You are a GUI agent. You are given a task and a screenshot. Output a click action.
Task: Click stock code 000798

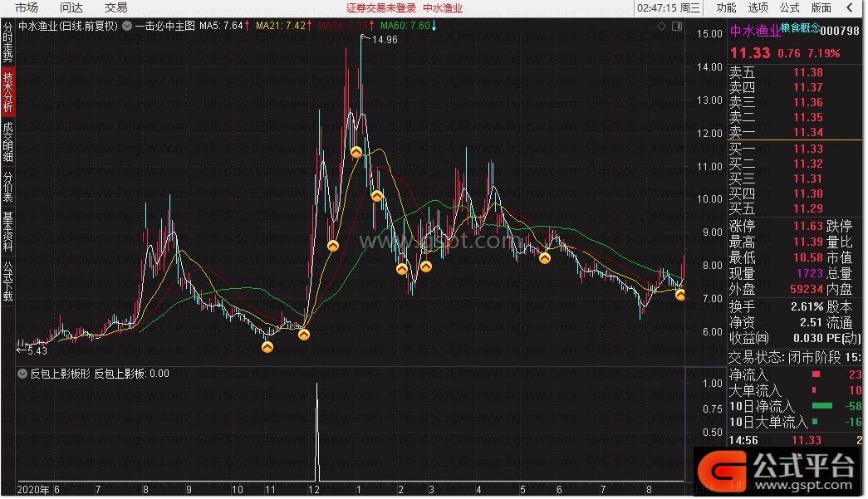(x=840, y=31)
